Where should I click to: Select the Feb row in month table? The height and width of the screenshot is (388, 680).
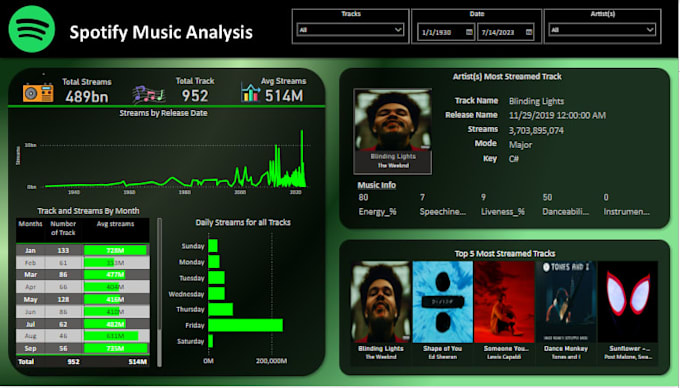[83, 263]
